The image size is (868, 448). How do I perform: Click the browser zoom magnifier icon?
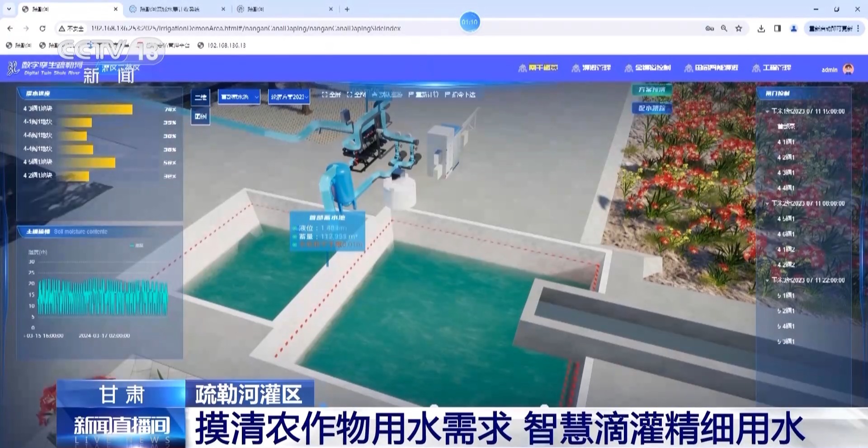(x=724, y=28)
